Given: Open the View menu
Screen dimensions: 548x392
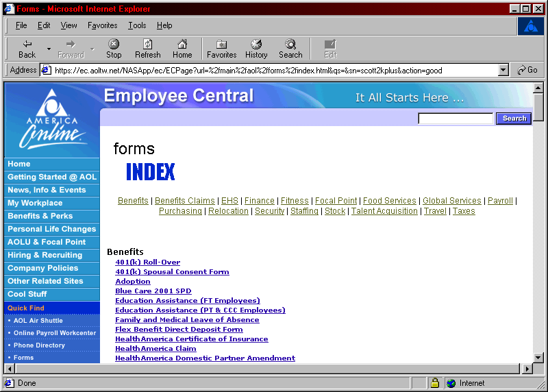Looking at the screenshot, I should point(69,25).
